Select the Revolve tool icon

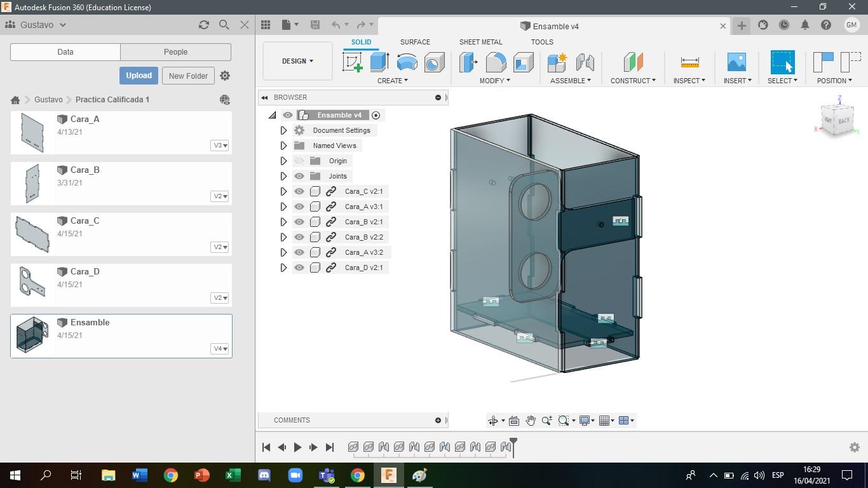point(407,62)
